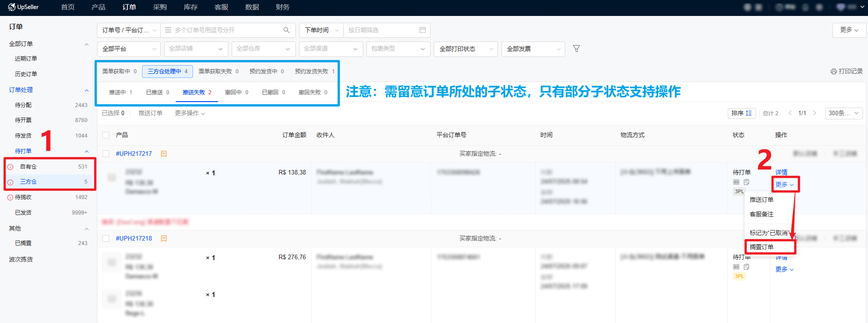The width and height of the screenshot is (868, 323).
Task: Click the sort order button
Action: [741, 113]
